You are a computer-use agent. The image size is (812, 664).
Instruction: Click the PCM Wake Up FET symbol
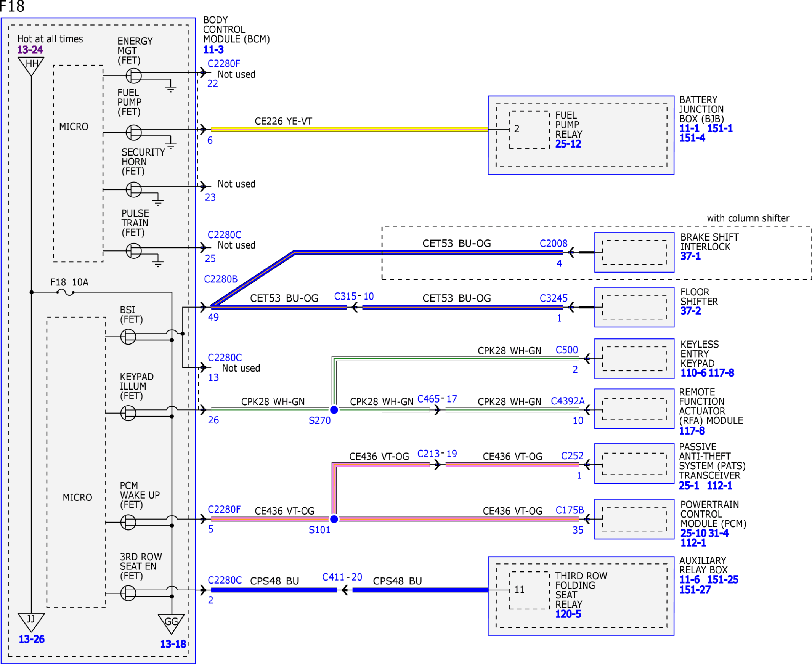[x=128, y=522]
